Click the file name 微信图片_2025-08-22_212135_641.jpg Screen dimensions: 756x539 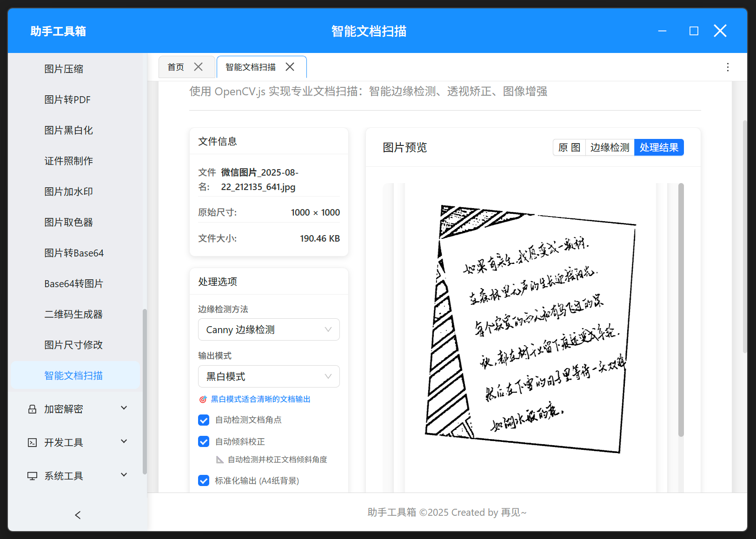[259, 179]
